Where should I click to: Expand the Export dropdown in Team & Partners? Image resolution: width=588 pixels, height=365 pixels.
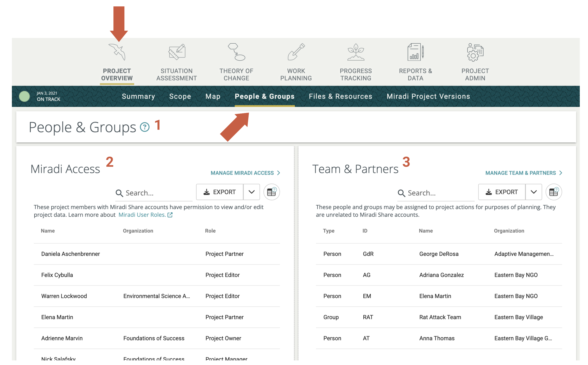533,192
